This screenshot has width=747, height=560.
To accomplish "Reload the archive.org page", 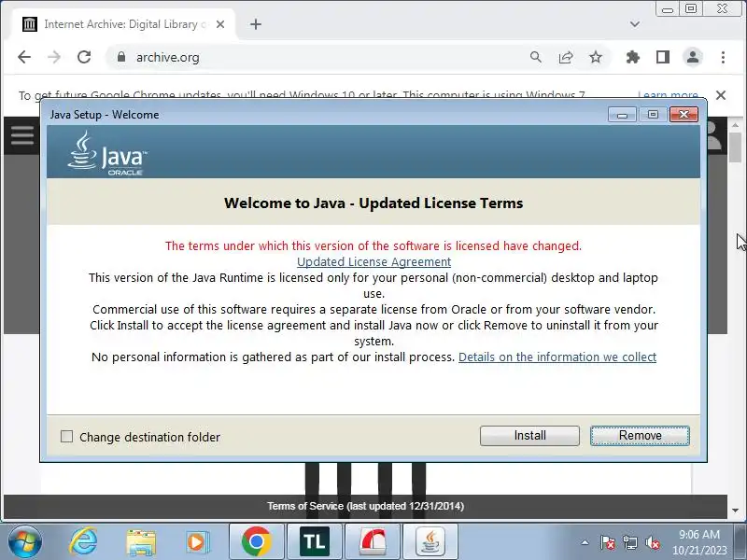I will pyautogui.click(x=84, y=57).
